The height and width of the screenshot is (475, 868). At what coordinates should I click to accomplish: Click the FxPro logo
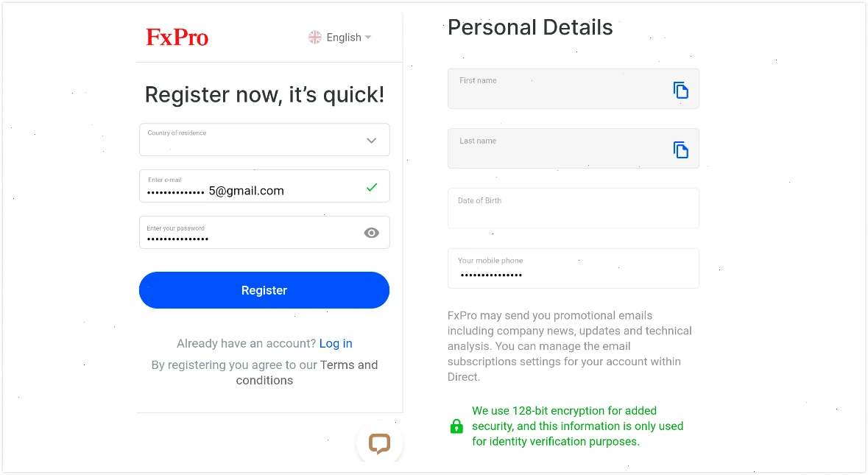[177, 37]
